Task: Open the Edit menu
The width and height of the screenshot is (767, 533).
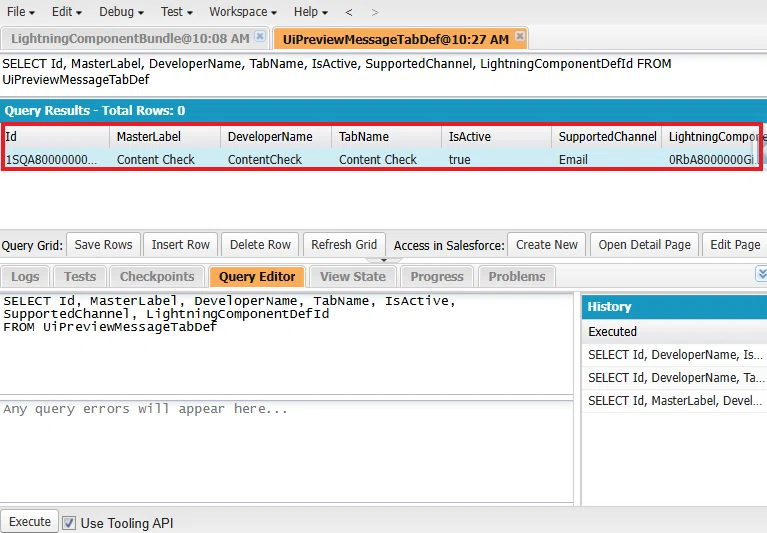Action: coord(67,12)
